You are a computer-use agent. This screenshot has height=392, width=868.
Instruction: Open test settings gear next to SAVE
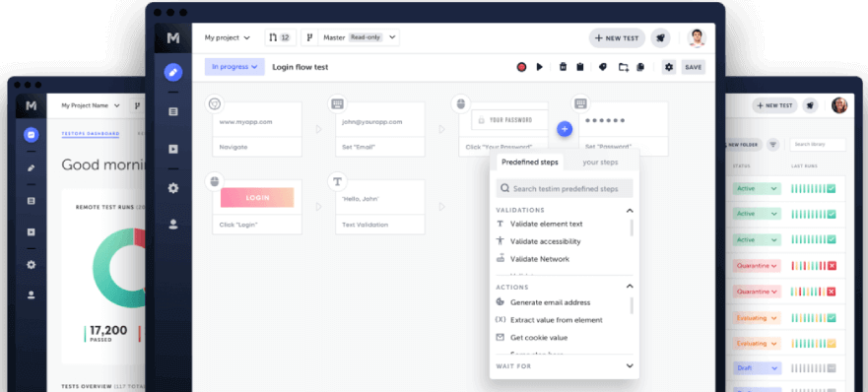669,67
